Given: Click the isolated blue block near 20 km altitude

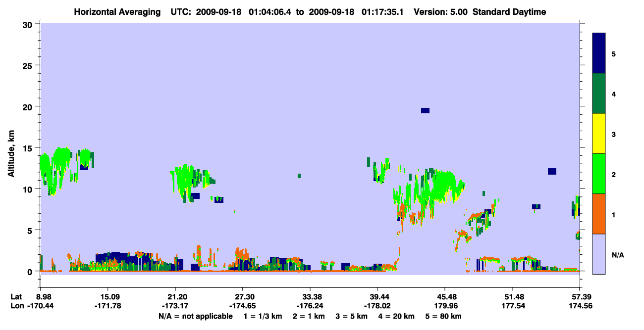Looking at the screenshot, I should click(425, 110).
